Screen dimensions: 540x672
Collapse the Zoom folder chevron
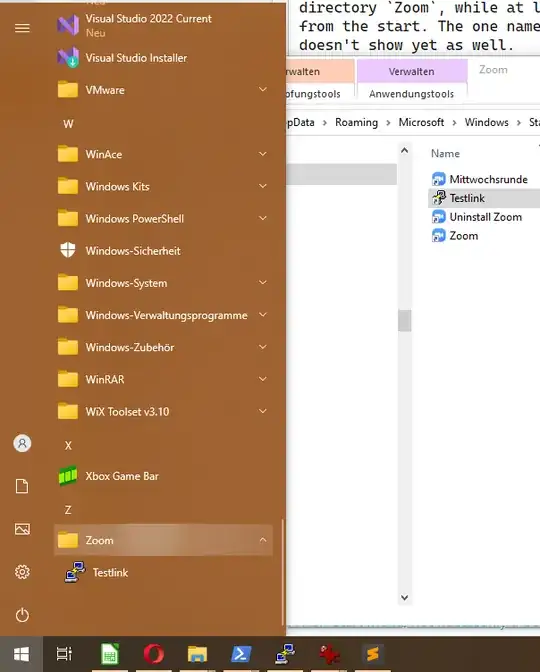tap(263, 540)
